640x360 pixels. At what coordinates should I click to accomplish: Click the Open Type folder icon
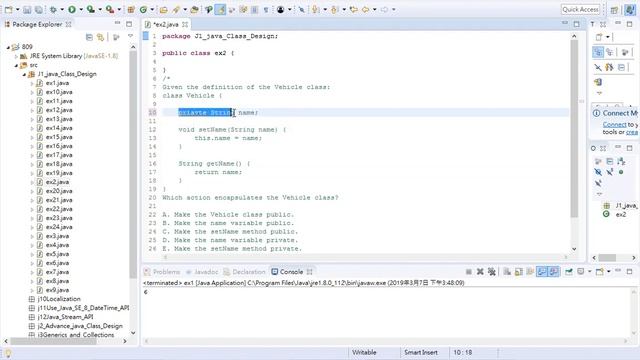coord(164,9)
